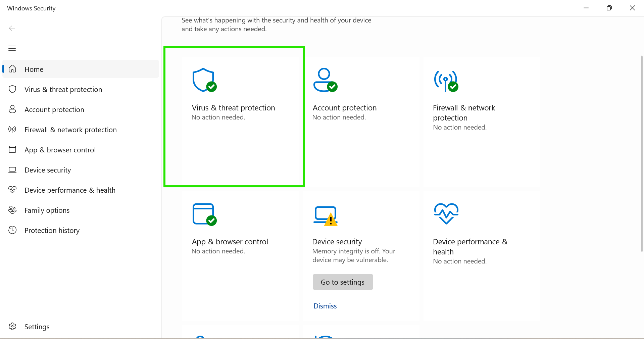This screenshot has width=644, height=339.
Task: Click the large Firewall antenna tile icon
Action: coord(446,81)
